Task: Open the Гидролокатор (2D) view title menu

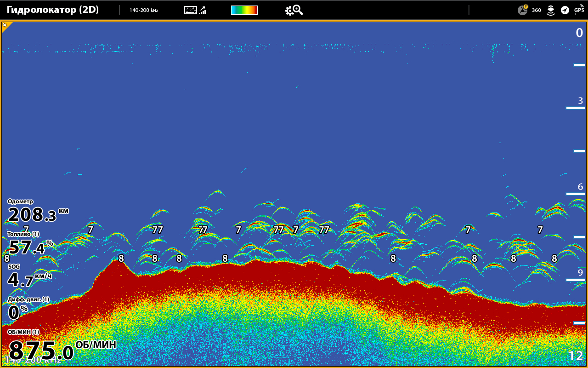Action: pos(53,10)
